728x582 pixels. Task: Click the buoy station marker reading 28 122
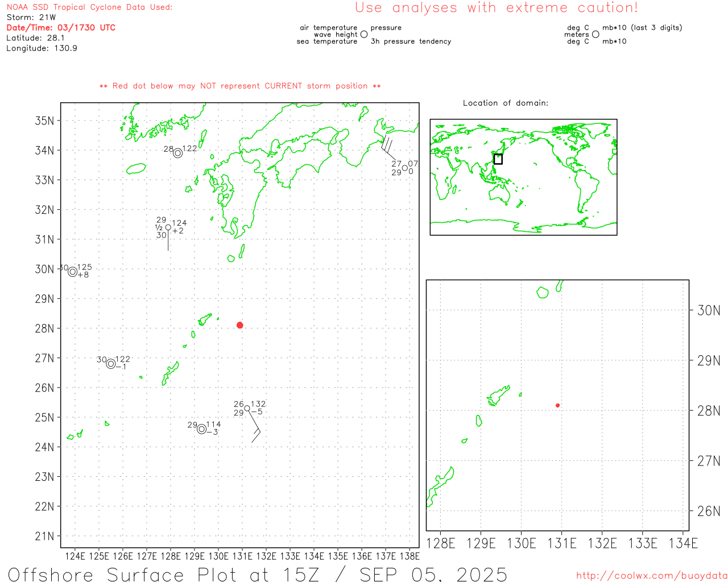[x=177, y=153]
